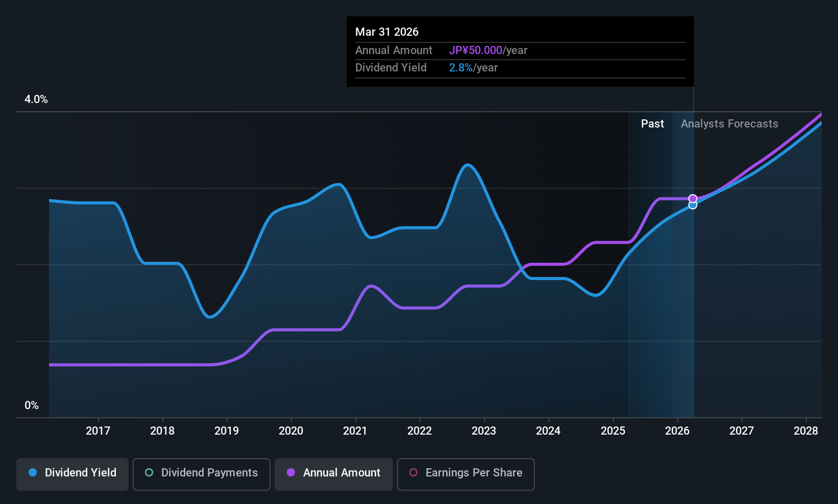
Task: Click the Mar 31 2026 tooltip date
Action: [x=387, y=32]
